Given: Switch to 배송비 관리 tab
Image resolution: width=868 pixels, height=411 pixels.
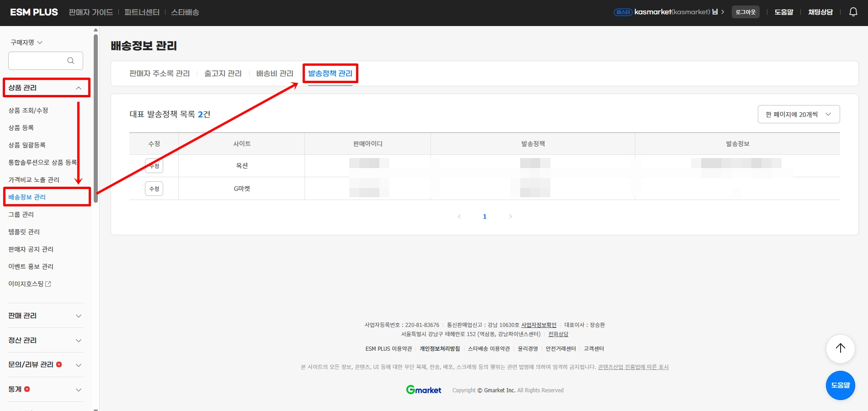Looking at the screenshot, I should point(275,74).
